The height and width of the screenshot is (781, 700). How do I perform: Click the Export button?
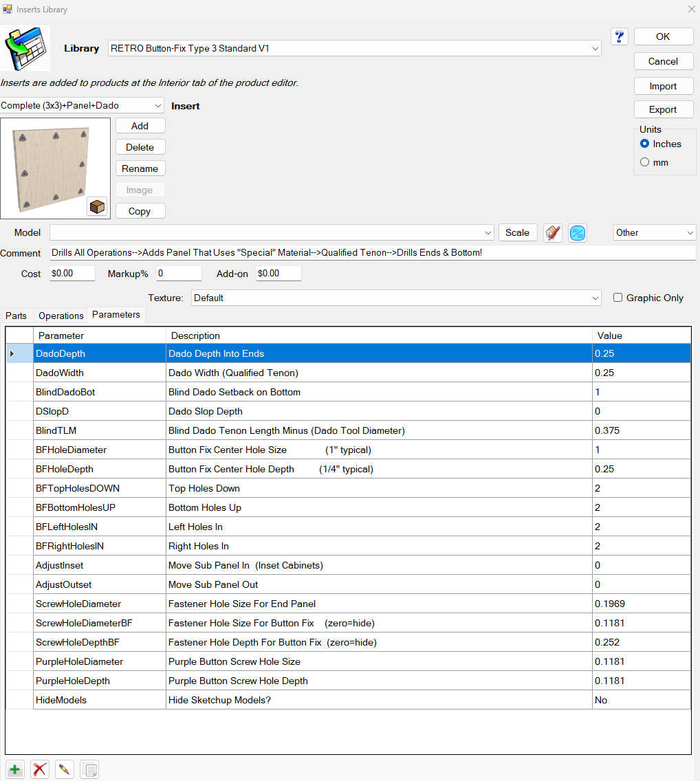coord(663,109)
